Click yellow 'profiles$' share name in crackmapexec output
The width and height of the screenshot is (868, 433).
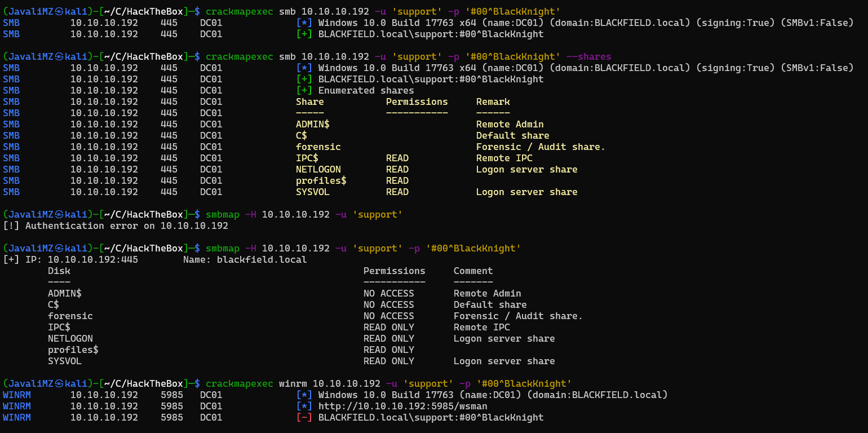pyautogui.click(x=321, y=180)
